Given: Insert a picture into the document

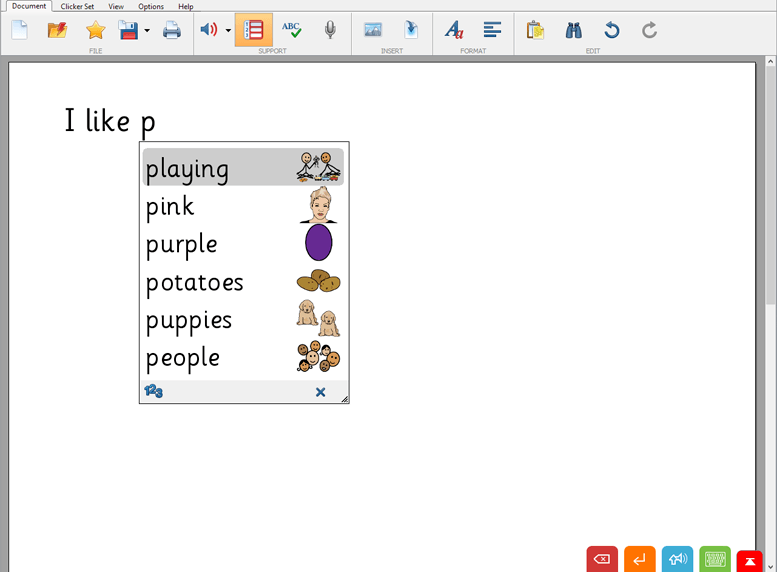Looking at the screenshot, I should [x=373, y=30].
